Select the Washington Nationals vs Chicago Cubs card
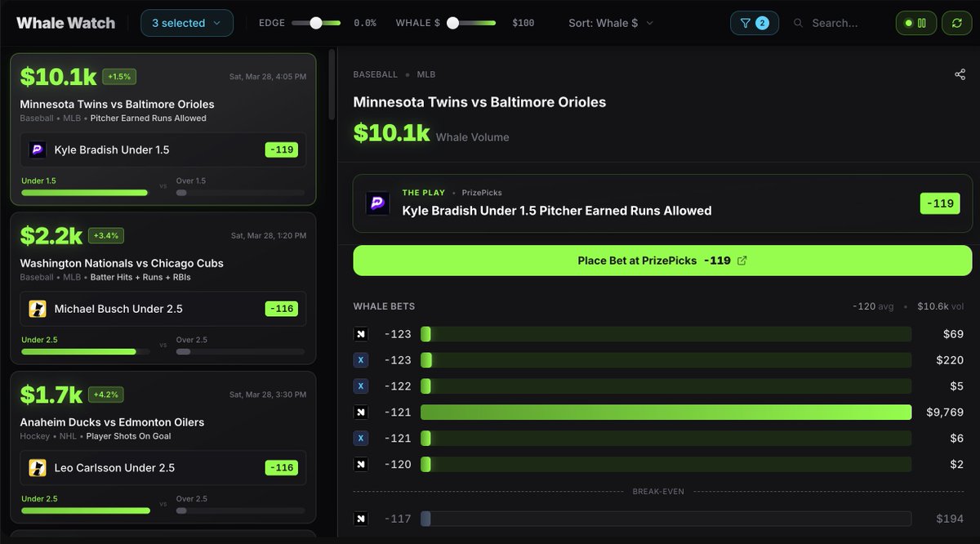The image size is (980, 544). pos(163,288)
